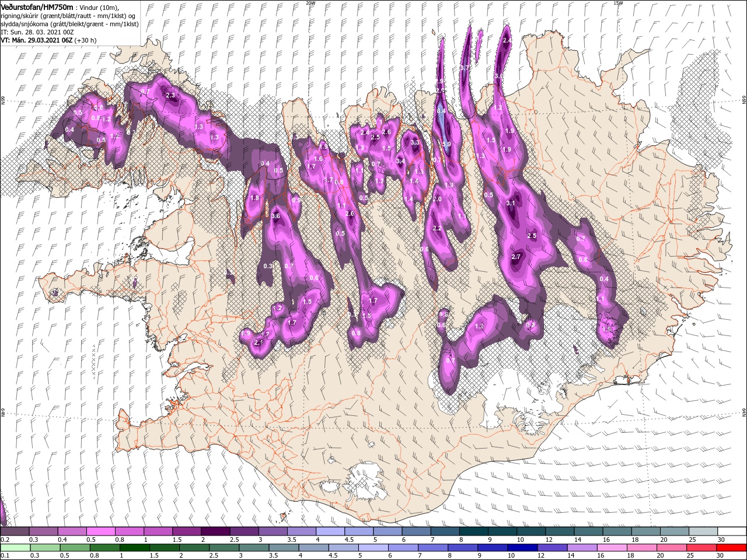
Task: Click the 0.1 label on lower scale
Action: coord(5,556)
